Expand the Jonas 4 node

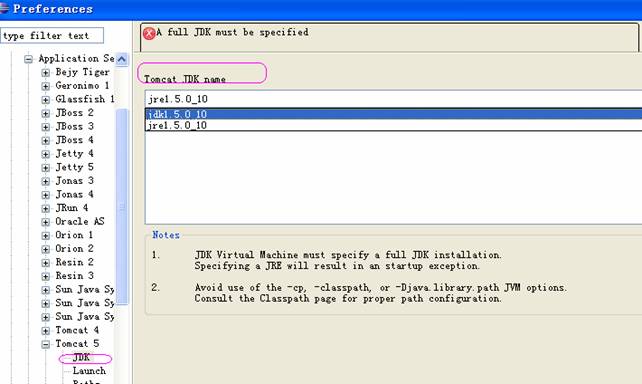point(45,195)
